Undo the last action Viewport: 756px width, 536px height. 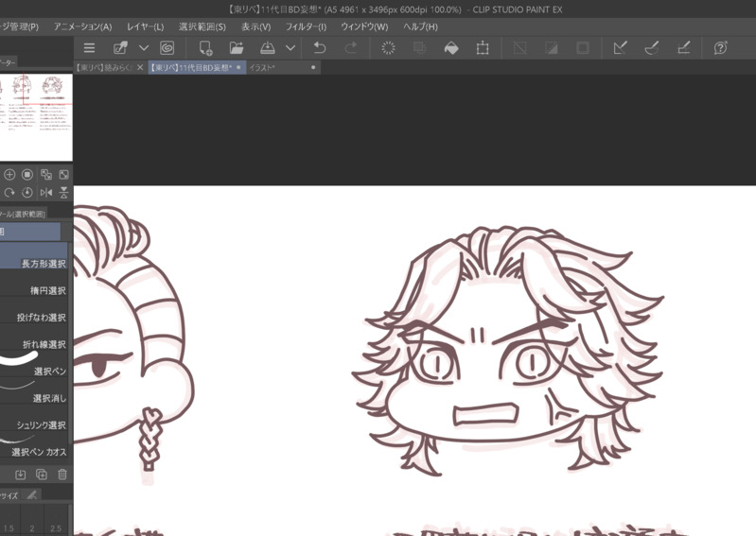[319, 47]
